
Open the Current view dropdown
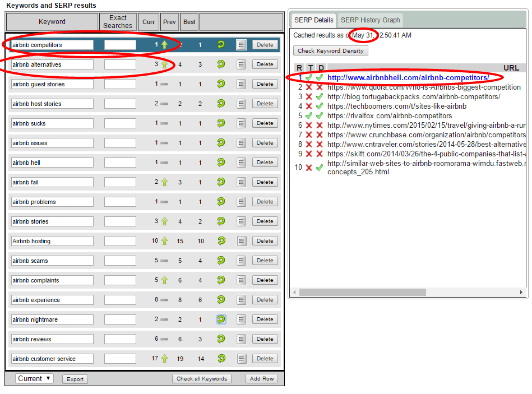34,379
